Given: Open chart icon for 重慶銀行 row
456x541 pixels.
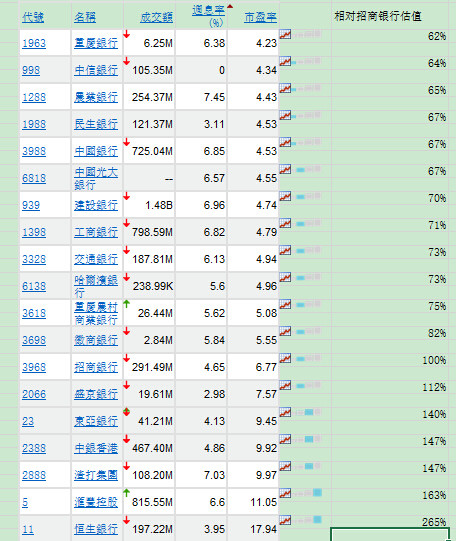Looking at the screenshot, I should 285,34.
